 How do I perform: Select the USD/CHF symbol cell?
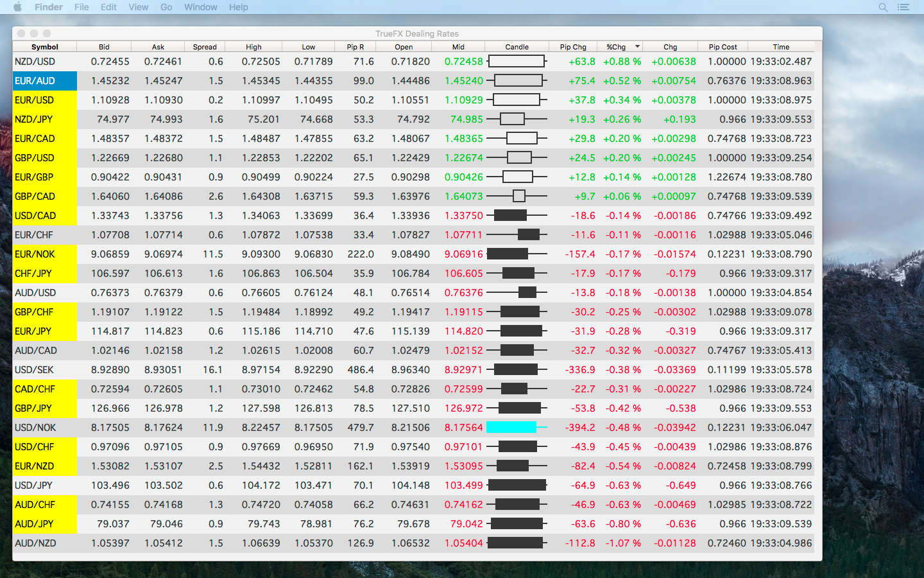(x=45, y=447)
